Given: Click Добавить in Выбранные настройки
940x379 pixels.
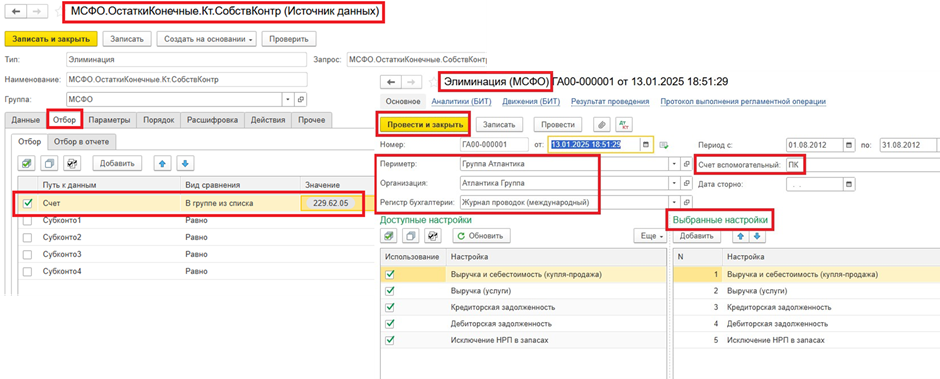Looking at the screenshot, I should point(697,236).
